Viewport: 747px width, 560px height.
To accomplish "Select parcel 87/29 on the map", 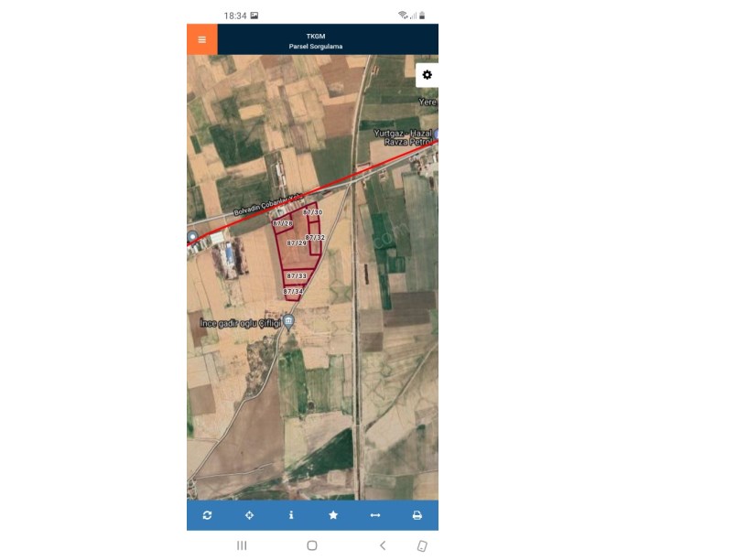I will 297,243.
